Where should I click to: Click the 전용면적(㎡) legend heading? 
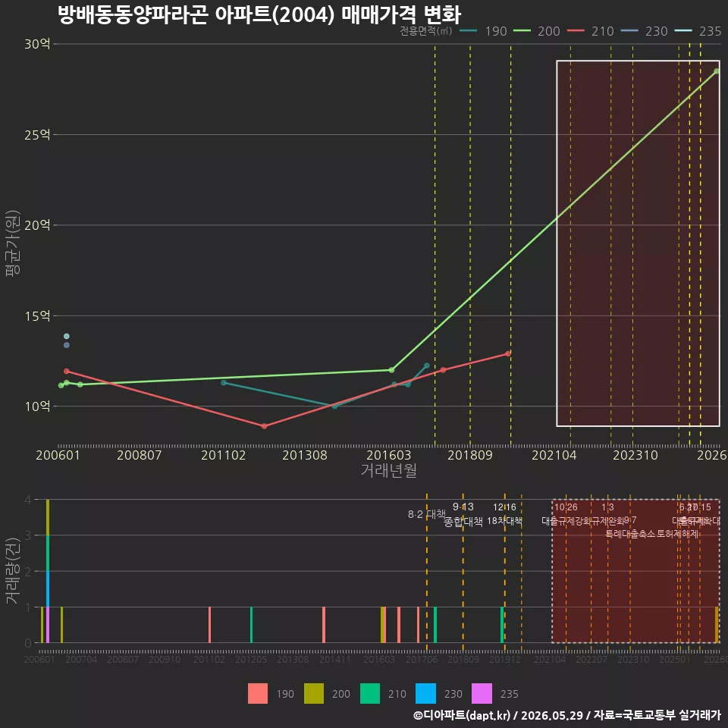point(425,31)
